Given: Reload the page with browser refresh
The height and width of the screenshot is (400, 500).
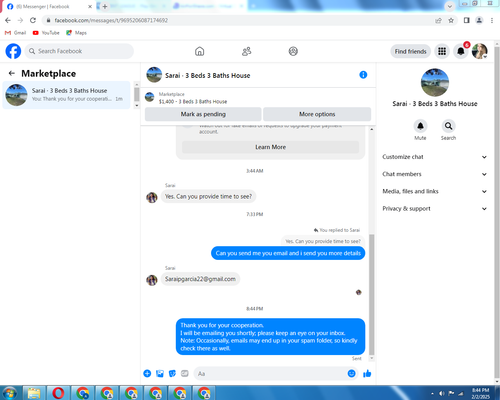Looking at the screenshot, I should (33, 20).
